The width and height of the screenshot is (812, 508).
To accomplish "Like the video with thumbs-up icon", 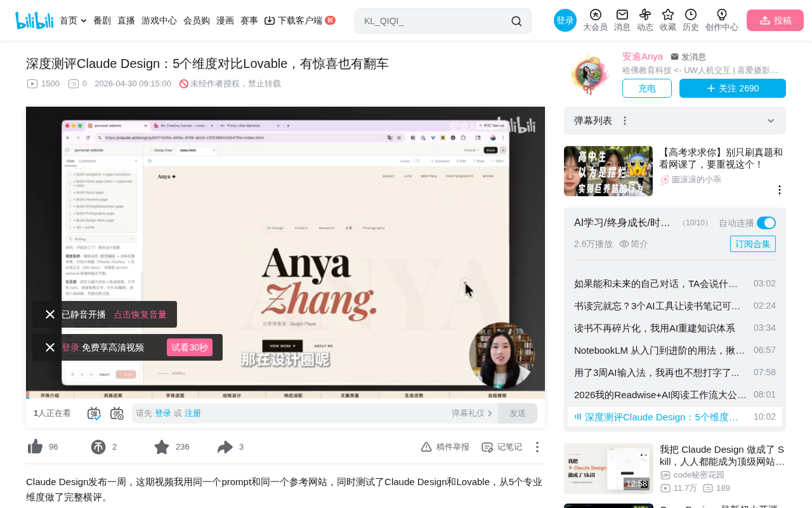I will click(36, 447).
